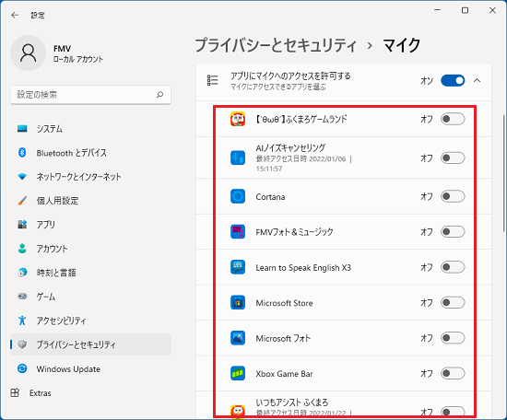
Task: Click the Xbox Game Bar app icon
Action: pyautogui.click(x=238, y=373)
